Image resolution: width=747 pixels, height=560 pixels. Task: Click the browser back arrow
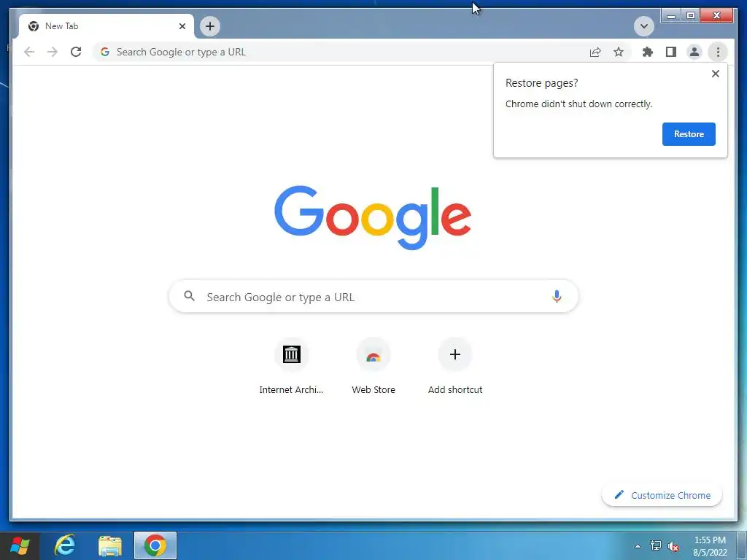coord(29,52)
